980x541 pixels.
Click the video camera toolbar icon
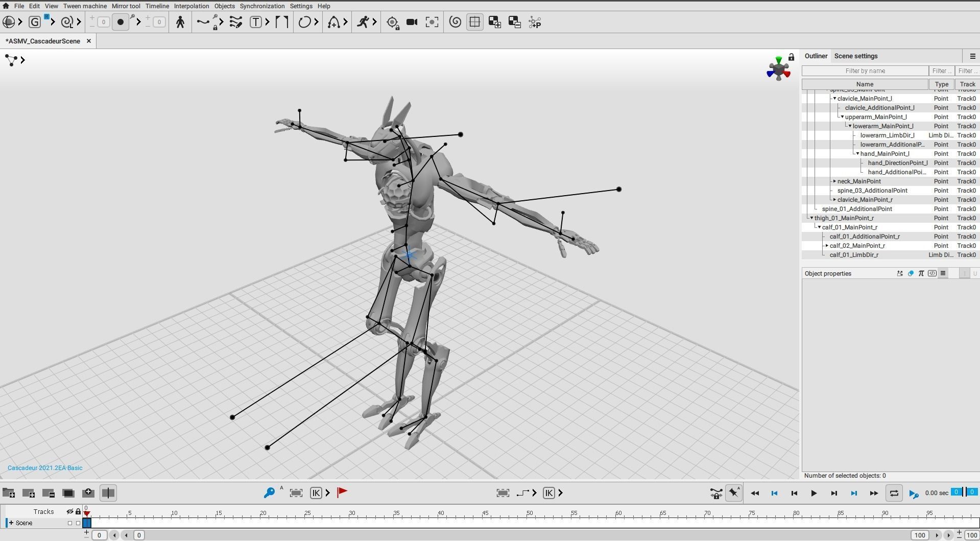coord(412,22)
